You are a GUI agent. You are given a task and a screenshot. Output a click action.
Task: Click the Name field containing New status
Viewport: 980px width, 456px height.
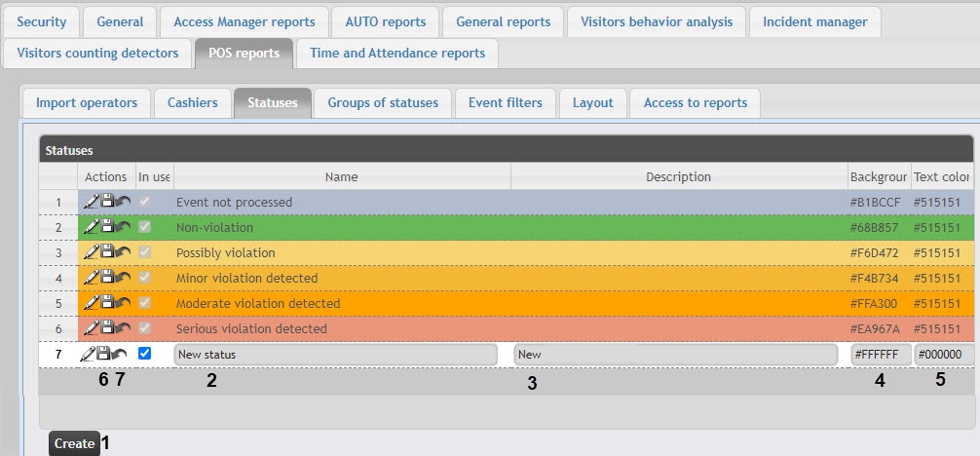tap(336, 355)
